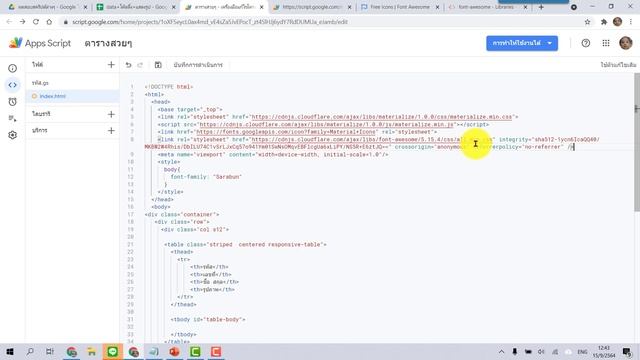Select the index.html file

pos(52,96)
